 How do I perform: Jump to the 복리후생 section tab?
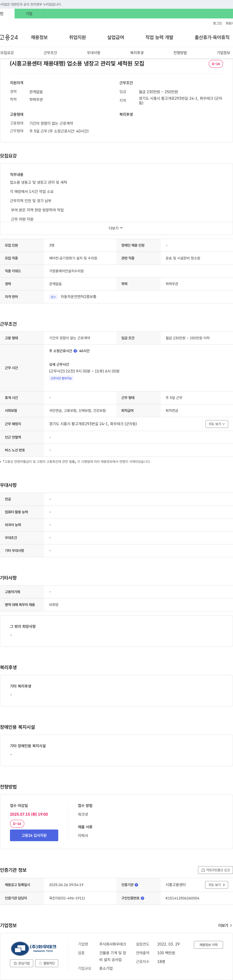coord(137,53)
